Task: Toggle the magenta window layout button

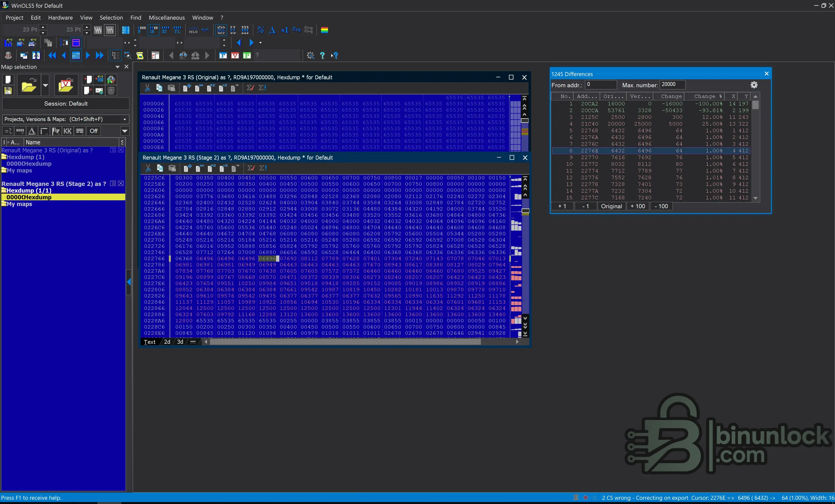Action: pyautogui.click(x=76, y=43)
